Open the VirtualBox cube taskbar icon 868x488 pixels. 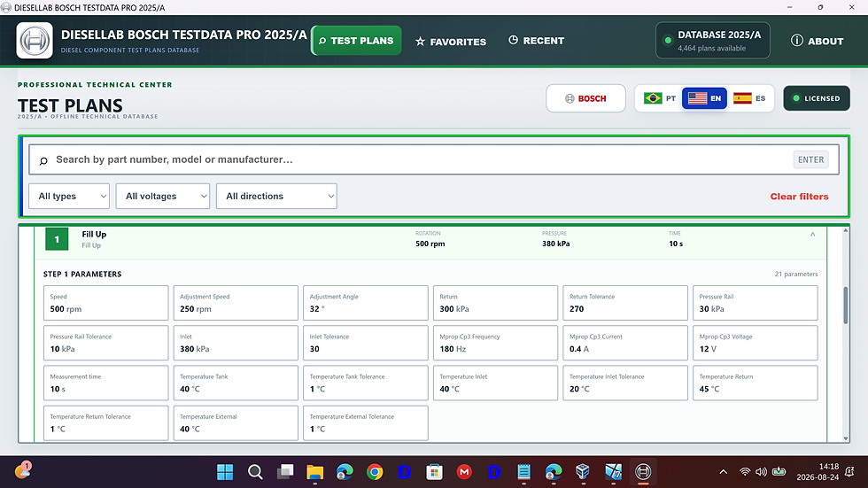[583, 472]
